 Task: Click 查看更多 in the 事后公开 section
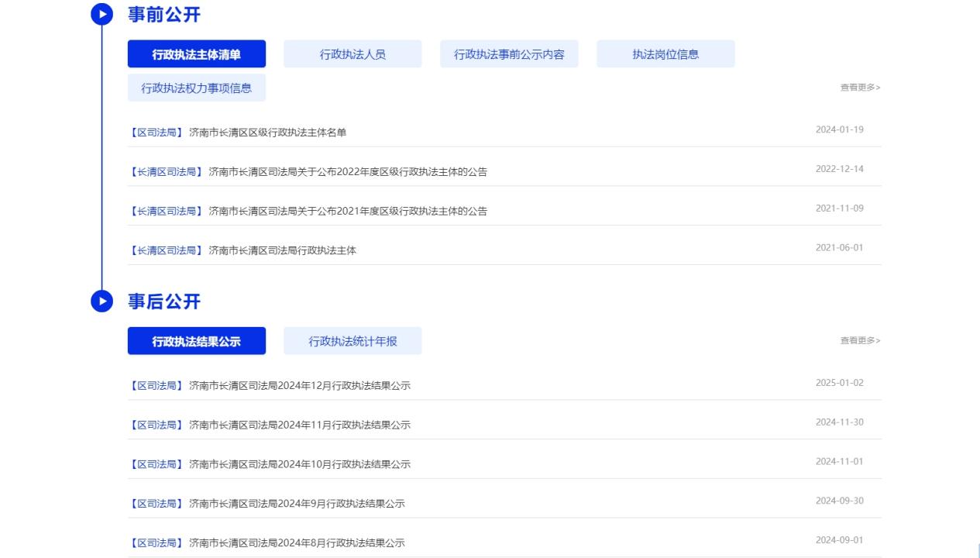click(860, 340)
